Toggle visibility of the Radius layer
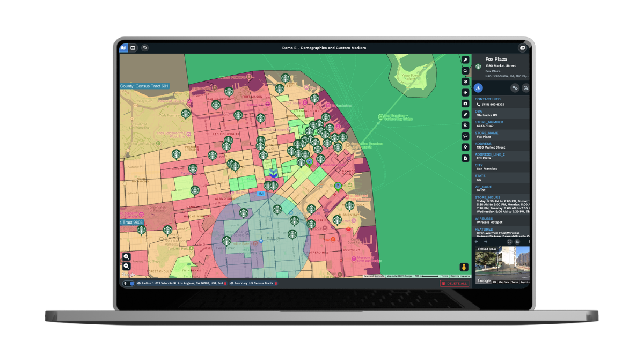The height and width of the screenshot is (362, 644). [x=139, y=283]
